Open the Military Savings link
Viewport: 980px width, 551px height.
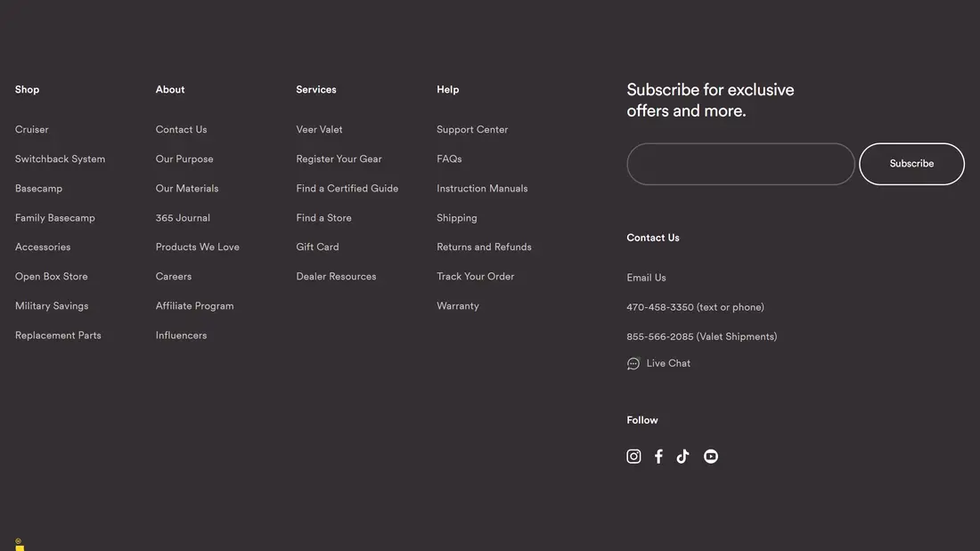pyautogui.click(x=52, y=306)
